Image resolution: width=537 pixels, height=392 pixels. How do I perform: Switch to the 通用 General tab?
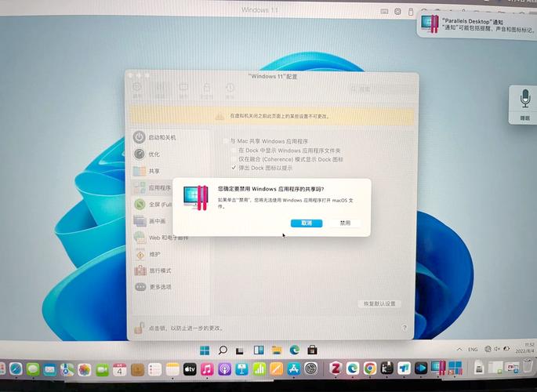(137, 91)
